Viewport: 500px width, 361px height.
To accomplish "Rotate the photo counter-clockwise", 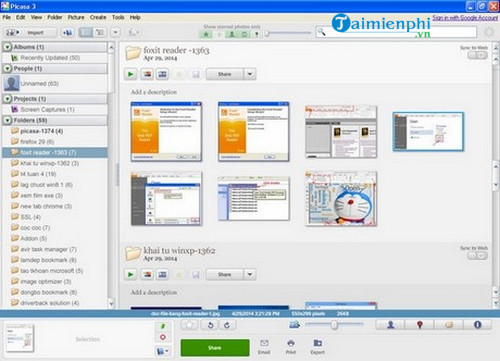I will (211, 325).
